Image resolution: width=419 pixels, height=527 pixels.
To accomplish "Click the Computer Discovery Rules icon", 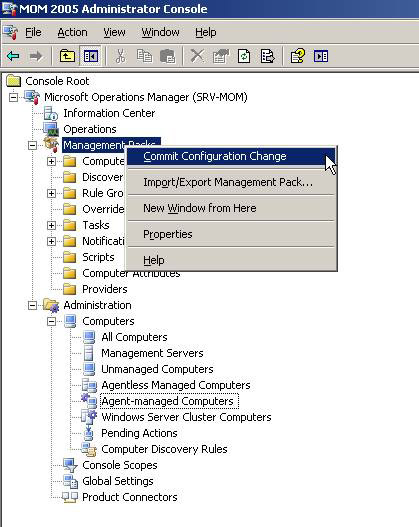I will click(x=89, y=449).
